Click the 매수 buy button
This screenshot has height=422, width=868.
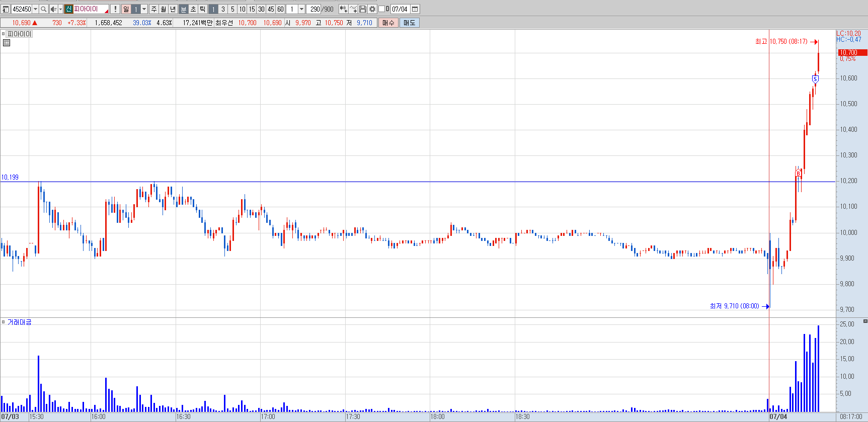pyautogui.click(x=388, y=23)
